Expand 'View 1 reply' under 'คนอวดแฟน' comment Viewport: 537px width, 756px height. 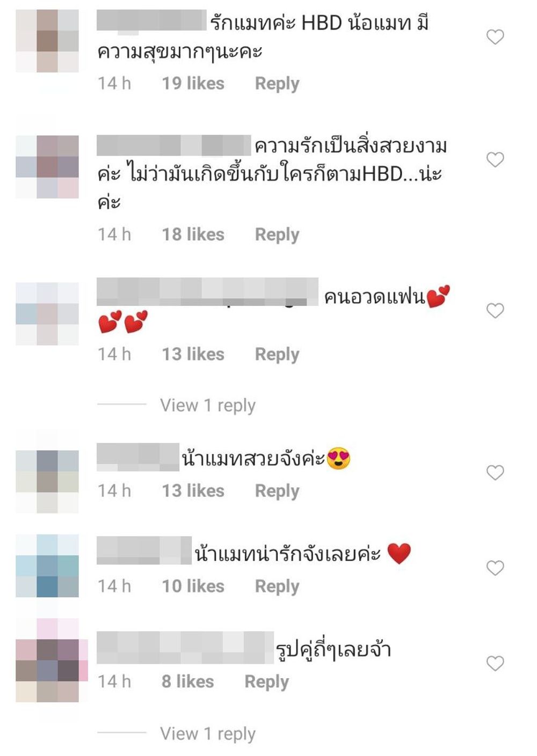coord(208,406)
